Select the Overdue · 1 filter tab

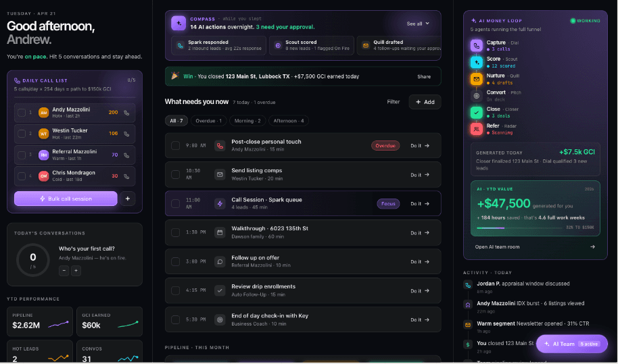coord(208,121)
